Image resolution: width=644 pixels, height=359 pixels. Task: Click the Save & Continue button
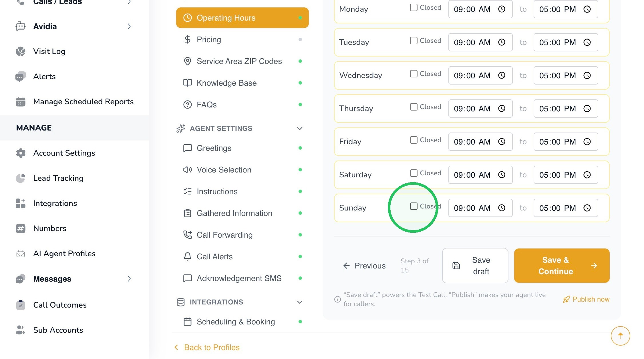(x=562, y=266)
